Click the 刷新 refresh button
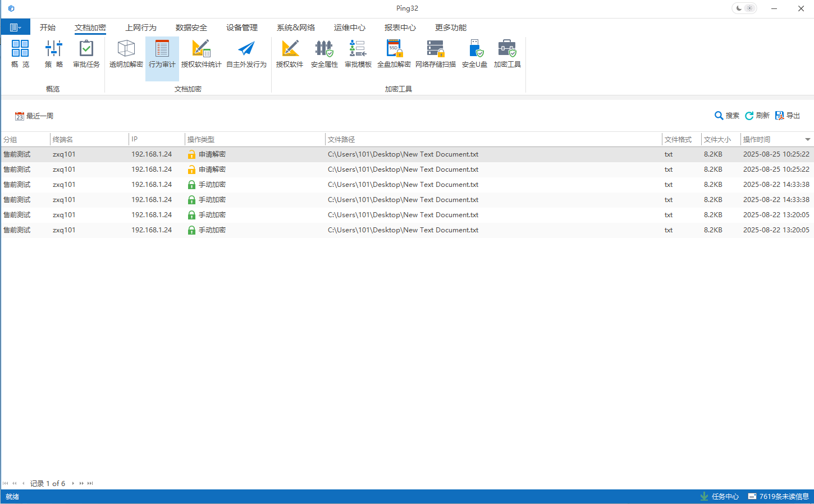814x504 pixels. (757, 116)
